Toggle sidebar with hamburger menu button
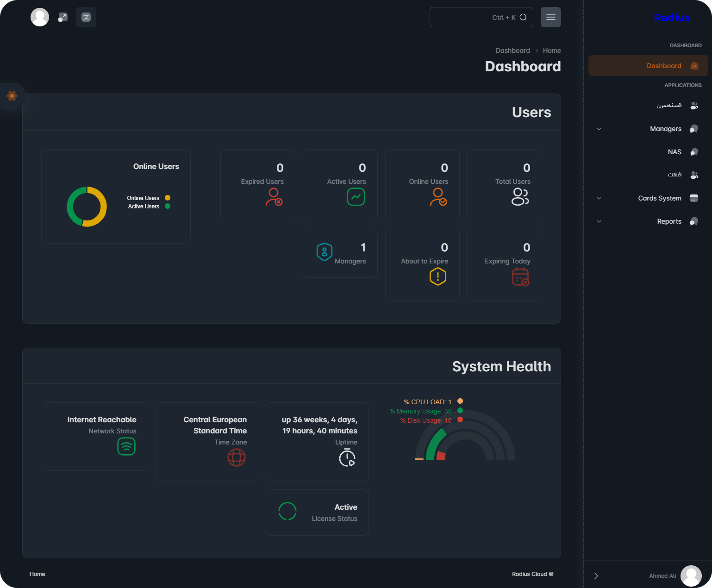Image resolution: width=712 pixels, height=588 pixels. (551, 17)
